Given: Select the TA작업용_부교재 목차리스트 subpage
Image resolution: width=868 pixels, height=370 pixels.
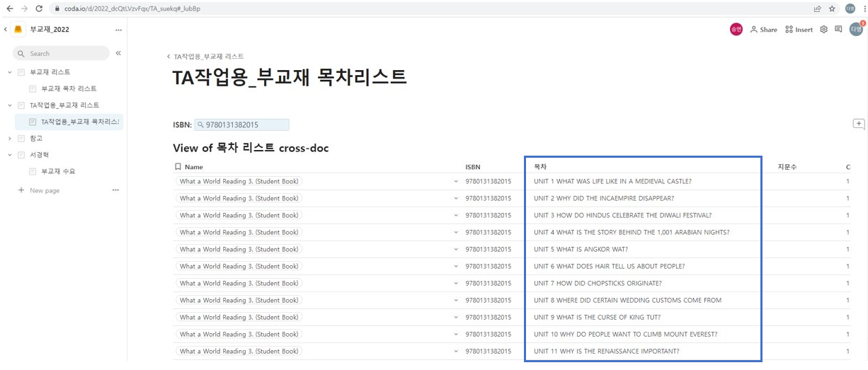Looking at the screenshot, I should click(x=69, y=122).
